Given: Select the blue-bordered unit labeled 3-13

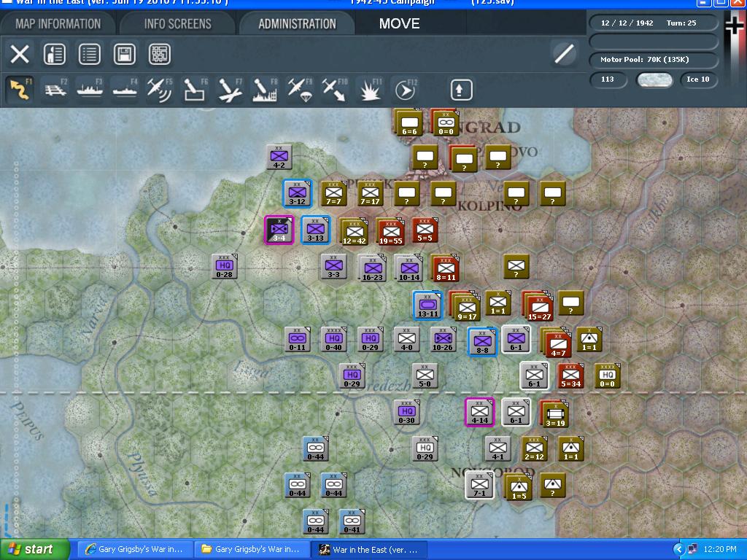Looking at the screenshot, I should (315, 230).
